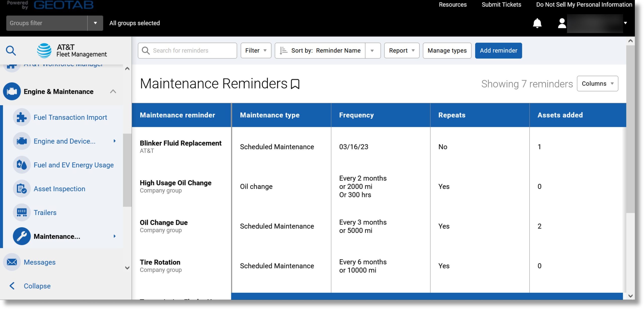Click the Messages icon in sidebar
The width and height of the screenshot is (644, 309).
(x=12, y=262)
